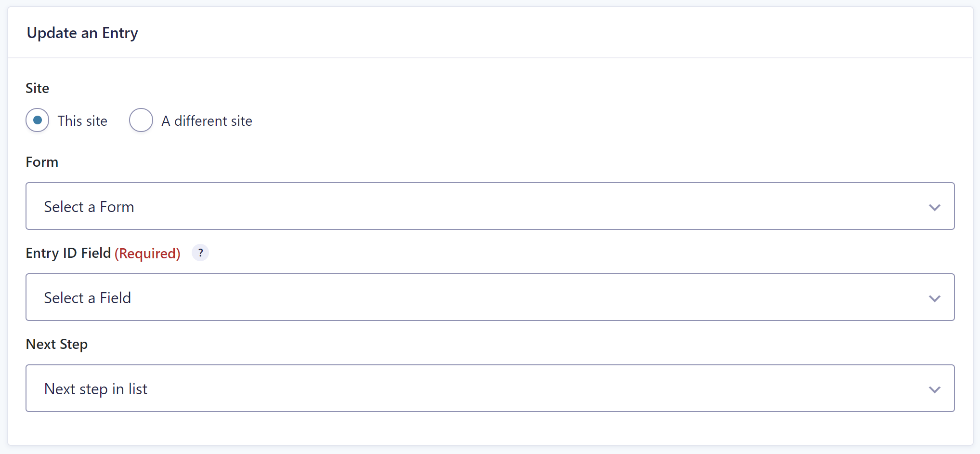Click the "Next step in list" selected value

[x=96, y=389]
